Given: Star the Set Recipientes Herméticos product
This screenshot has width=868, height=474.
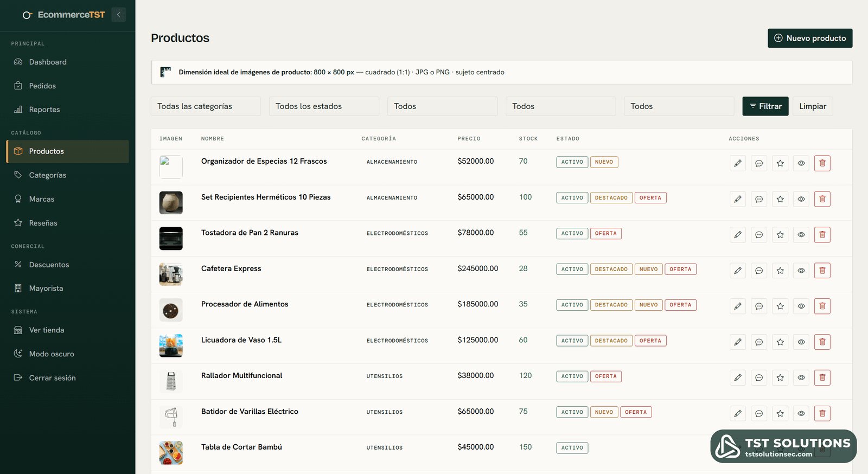Looking at the screenshot, I should (x=780, y=199).
